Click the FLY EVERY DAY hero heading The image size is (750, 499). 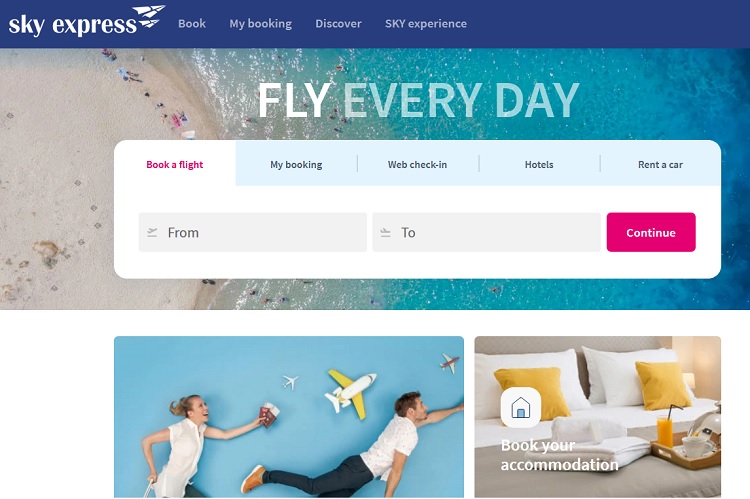419,100
